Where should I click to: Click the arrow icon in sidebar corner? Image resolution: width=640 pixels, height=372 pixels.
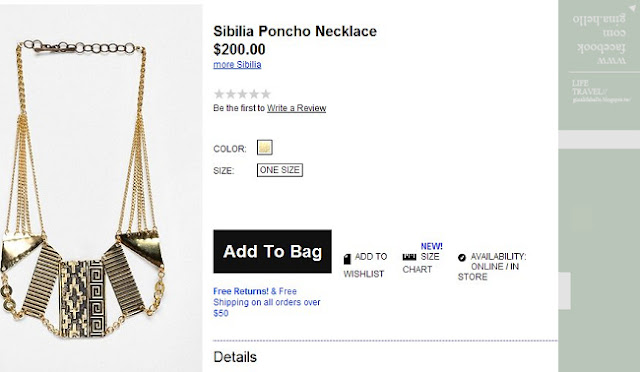coord(632,9)
